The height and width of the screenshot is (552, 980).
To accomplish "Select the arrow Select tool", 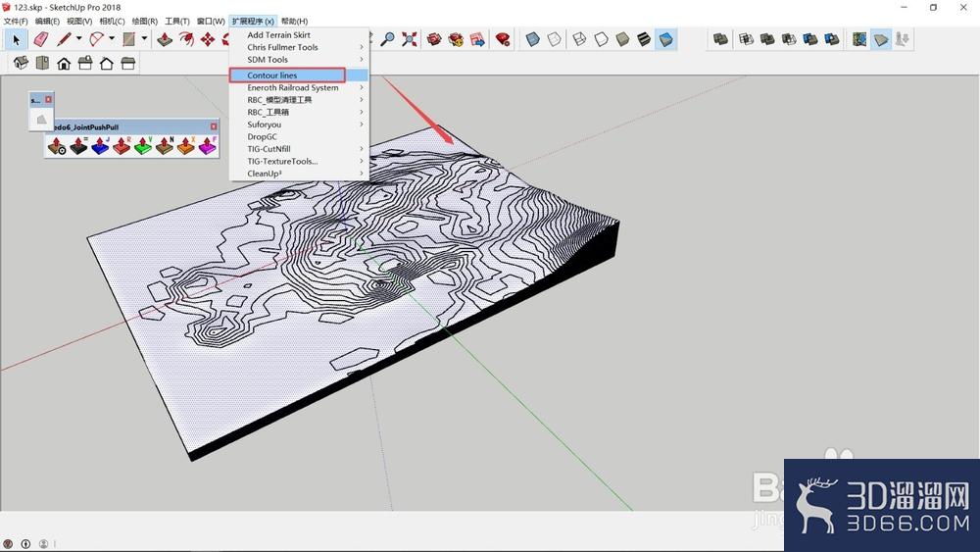I will [x=16, y=39].
